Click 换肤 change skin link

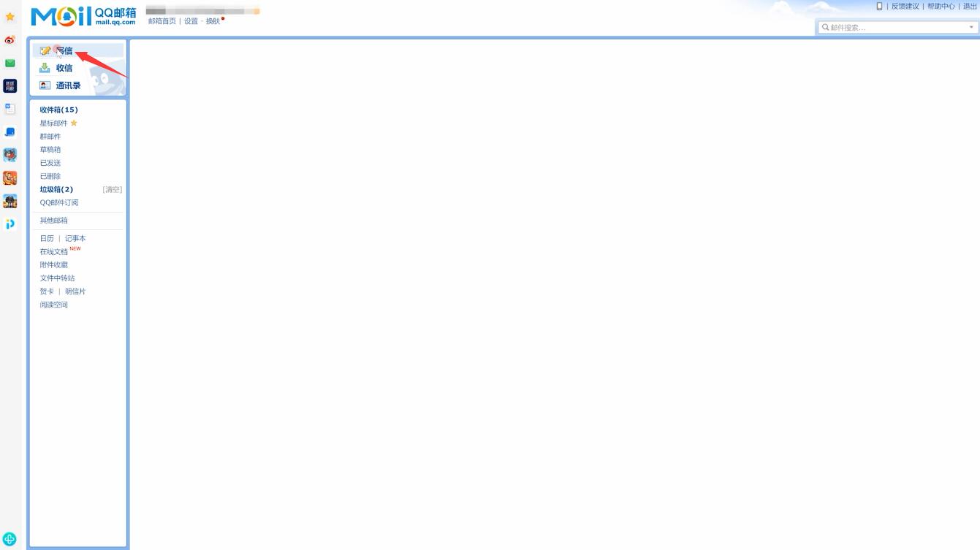tap(213, 21)
